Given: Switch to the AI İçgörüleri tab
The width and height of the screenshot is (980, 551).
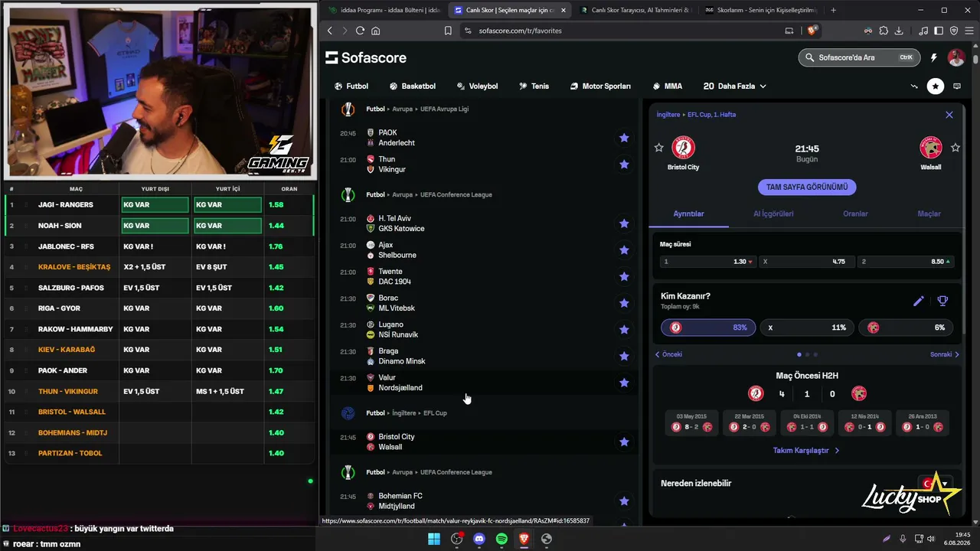Looking at the screenshot, I should [x=773, y=214].
